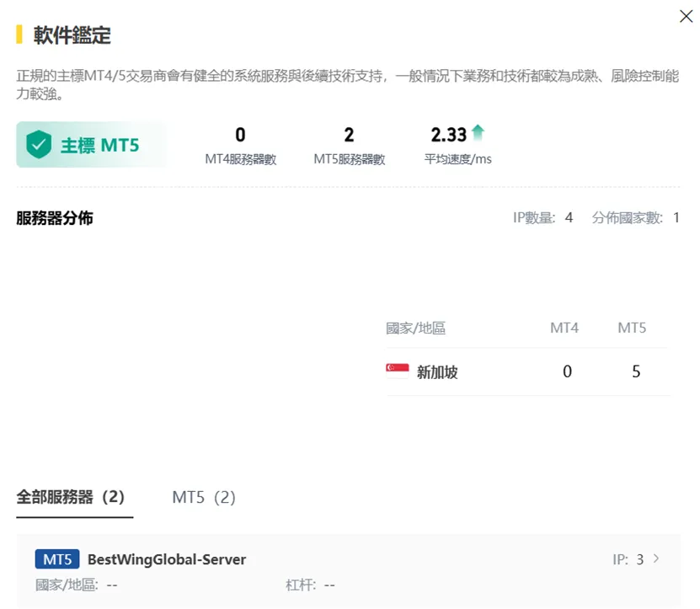Expand BestWingGlobal-Server using the chevron arrow
The image size is (700, 609).
pyautogui.click(x=656, y=558)
